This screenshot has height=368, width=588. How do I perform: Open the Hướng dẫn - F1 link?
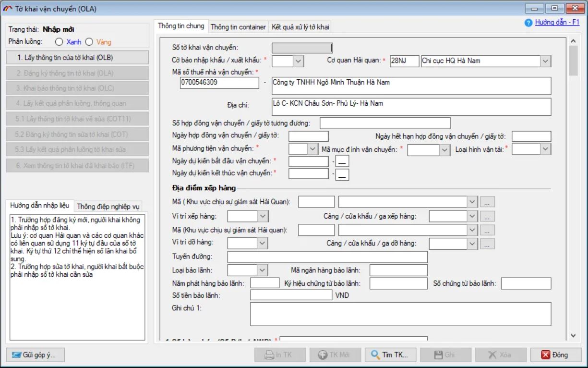[x=557, y=23]
